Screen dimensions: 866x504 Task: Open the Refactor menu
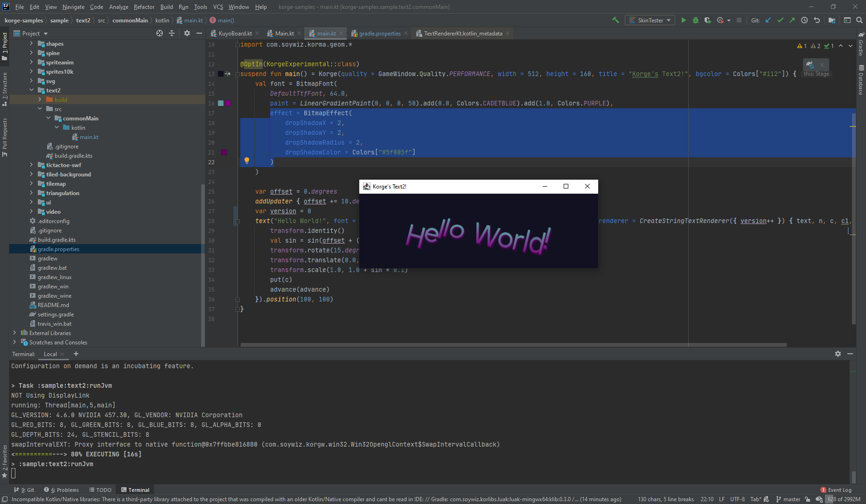click(x=144, y=7)
